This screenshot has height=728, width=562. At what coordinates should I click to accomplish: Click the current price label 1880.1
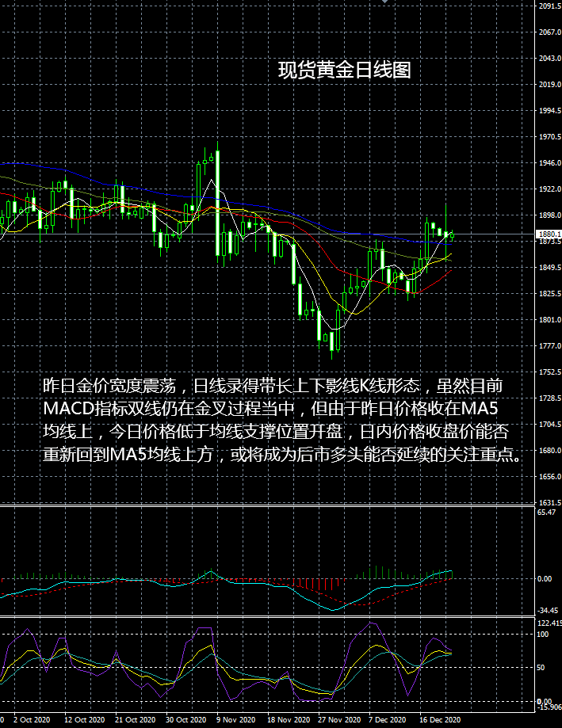549,234
